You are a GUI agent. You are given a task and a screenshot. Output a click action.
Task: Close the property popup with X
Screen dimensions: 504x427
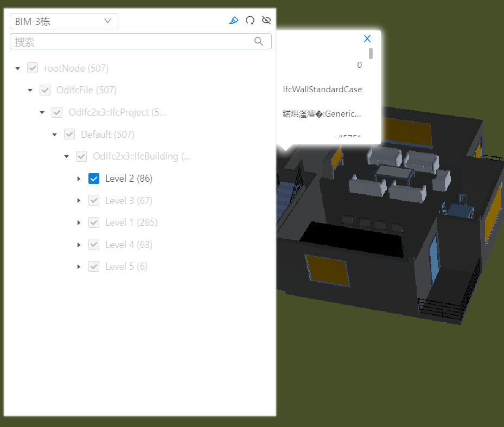(367, 39)
